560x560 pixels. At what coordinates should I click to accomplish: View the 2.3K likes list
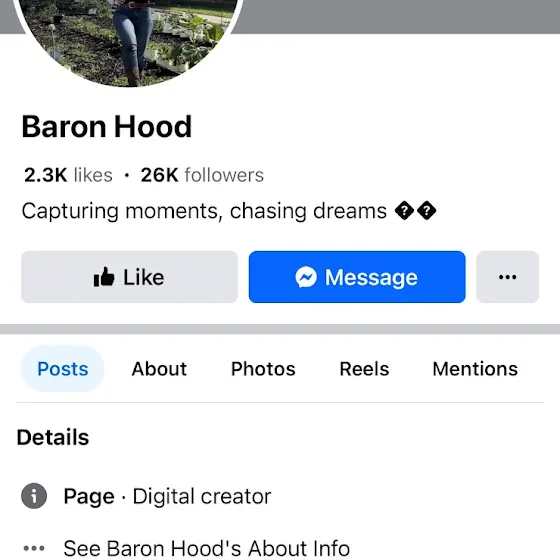tap(68, 175)
